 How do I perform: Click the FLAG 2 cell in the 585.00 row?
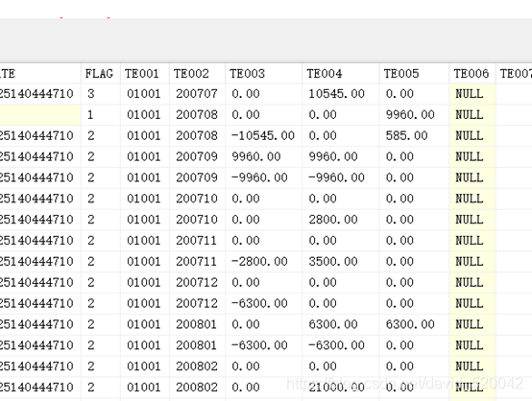(x=101, y=136)
